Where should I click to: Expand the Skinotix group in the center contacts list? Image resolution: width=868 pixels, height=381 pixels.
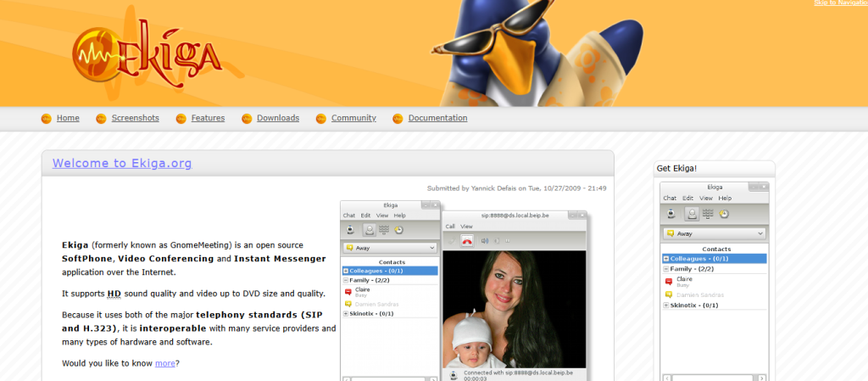point(346,313)
